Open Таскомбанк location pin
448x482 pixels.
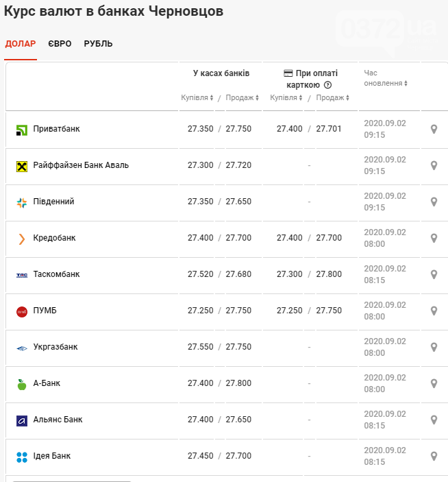coord(434,274)
